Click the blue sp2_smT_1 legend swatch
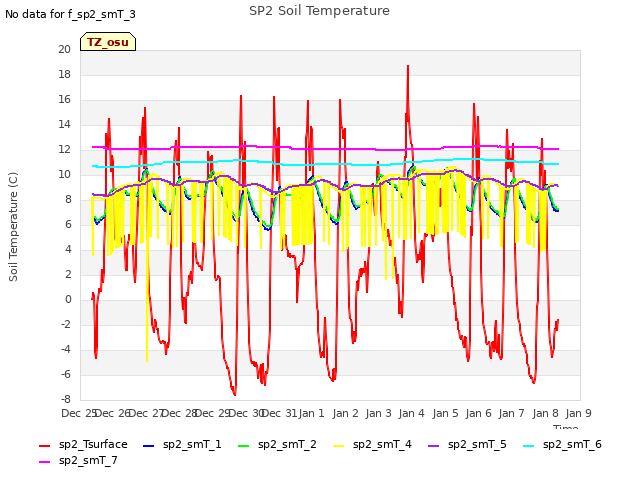This screenshot has height=480, width=640. 149,446
